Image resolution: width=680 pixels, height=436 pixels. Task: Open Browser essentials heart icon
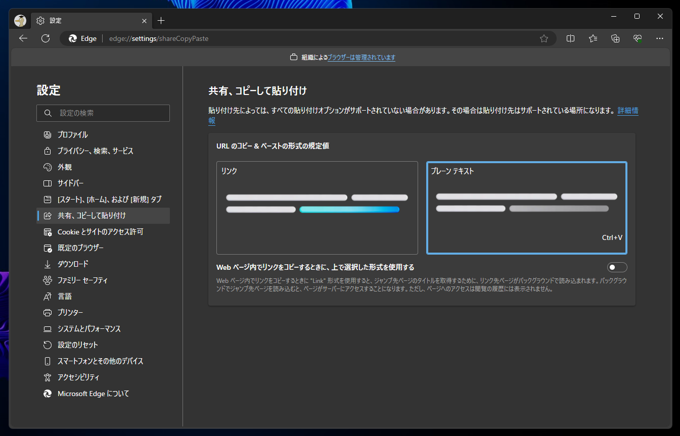click(x=638, y=39)
